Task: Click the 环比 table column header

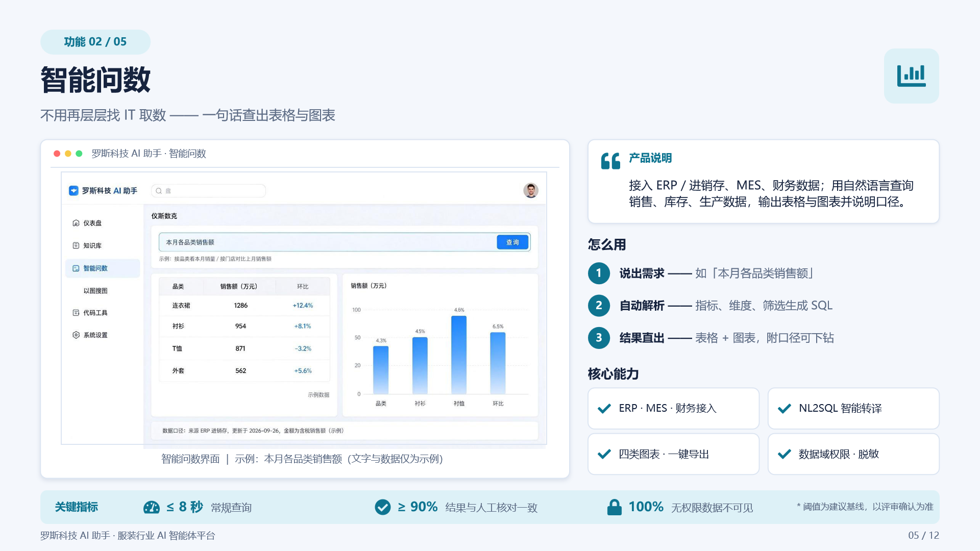Action: [303, 286]
